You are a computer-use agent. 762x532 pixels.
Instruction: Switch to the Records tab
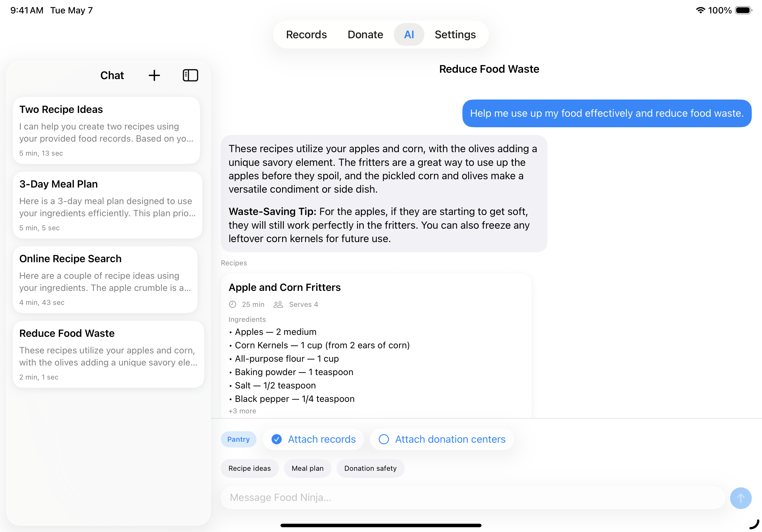coord(306,34)
